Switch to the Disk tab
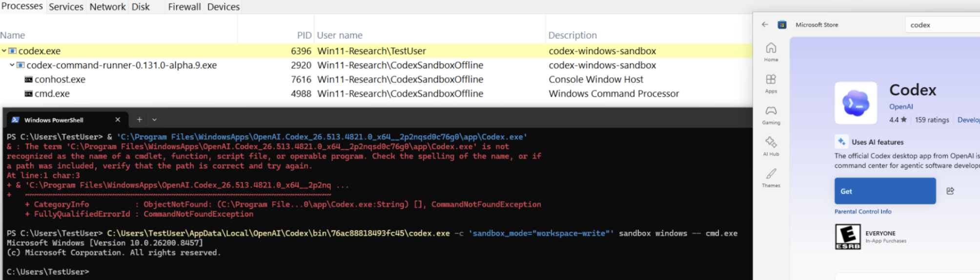 (x=141, y=7)
